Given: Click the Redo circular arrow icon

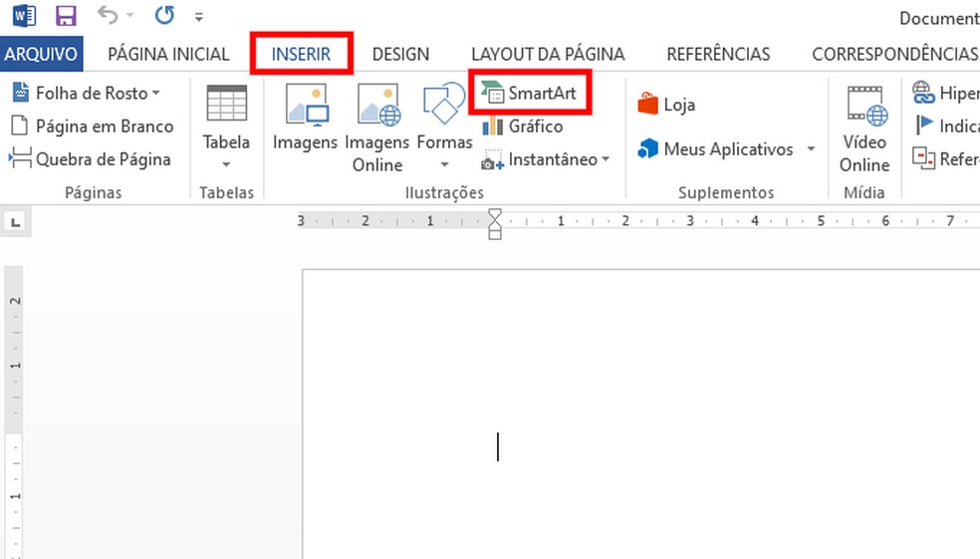Looking at the screenshot, I should pos(164,16).
